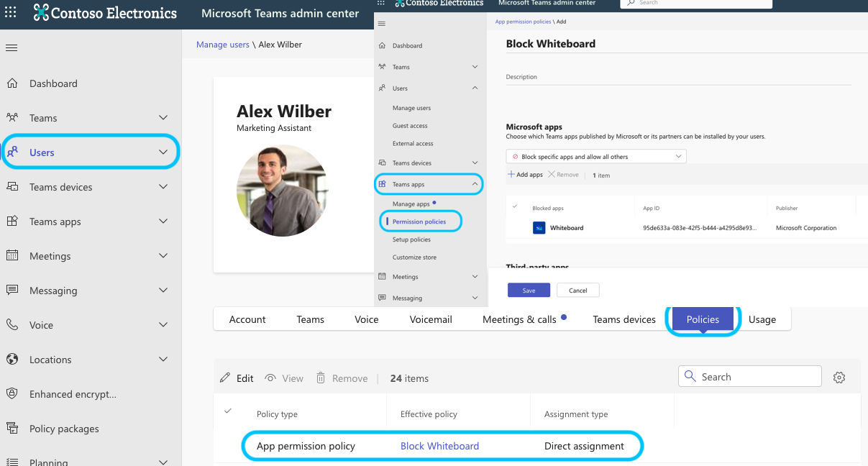Expand the Meetings chevron in the main sidebar
868x466 pixels.
(163, 256)
